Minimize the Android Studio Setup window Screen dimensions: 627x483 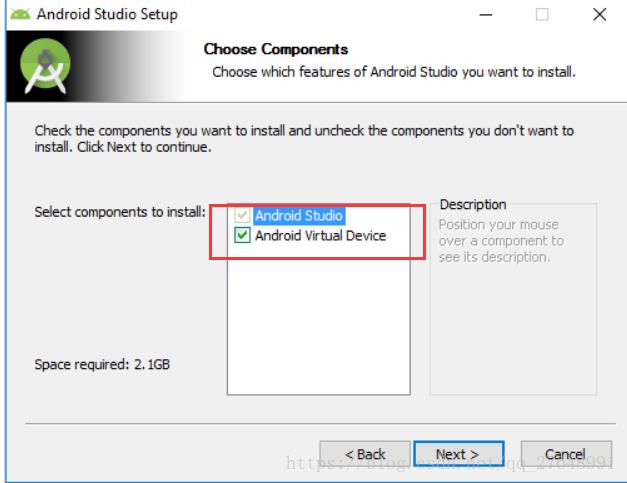(486, 15)
